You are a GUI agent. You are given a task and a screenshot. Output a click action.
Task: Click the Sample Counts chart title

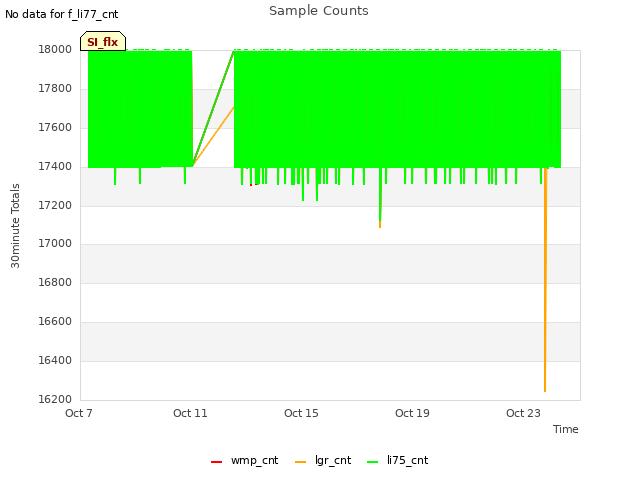[319, 11]
